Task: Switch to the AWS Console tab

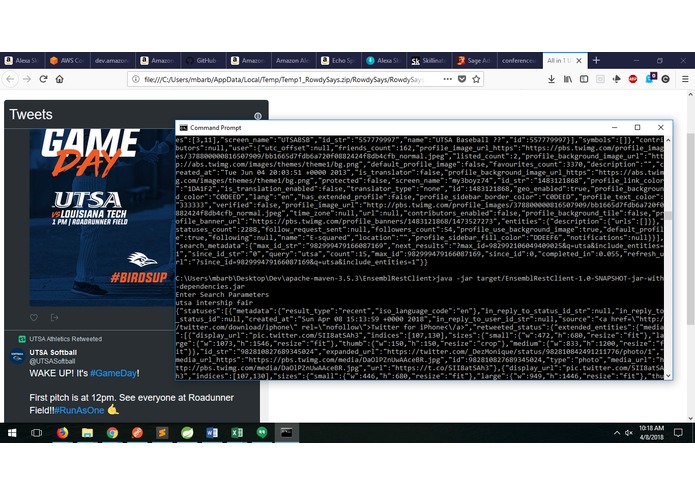Action: pos(67,61)
